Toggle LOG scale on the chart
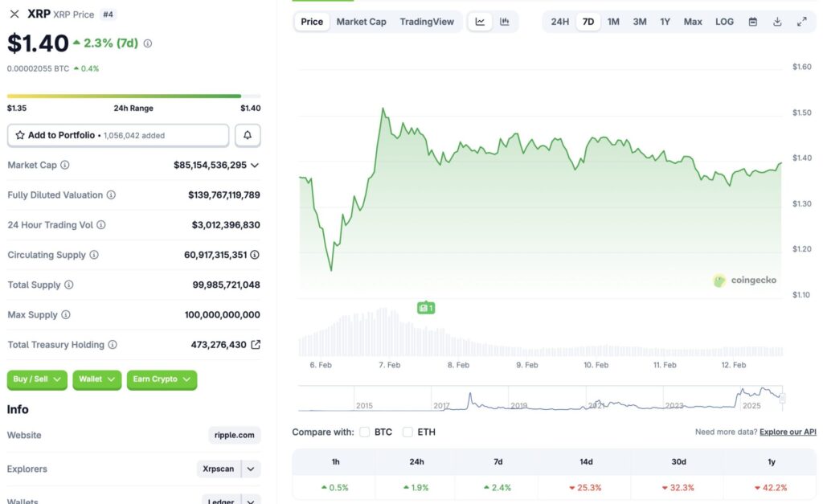The image size is (823, 504). (x=723, y=22)
